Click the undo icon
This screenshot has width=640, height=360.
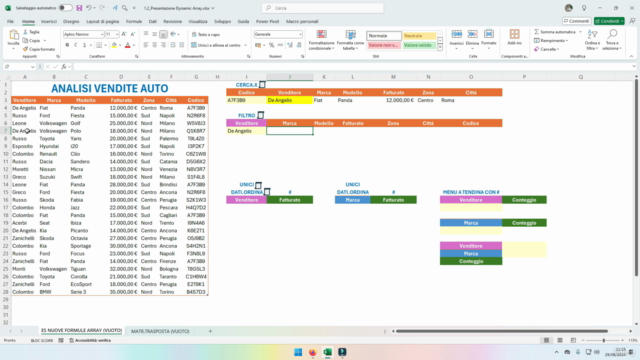pyautogui.click(x=89, y=8)
